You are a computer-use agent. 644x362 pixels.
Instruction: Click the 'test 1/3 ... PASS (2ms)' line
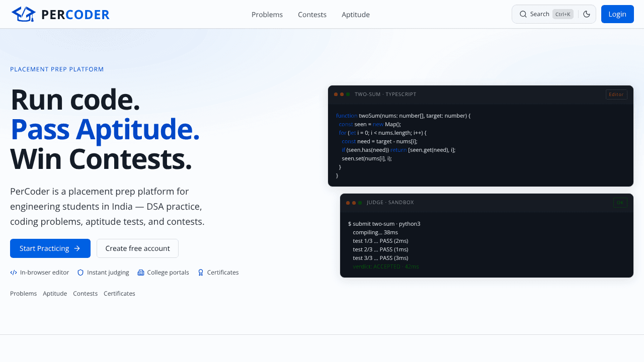(x=380, y=241)
